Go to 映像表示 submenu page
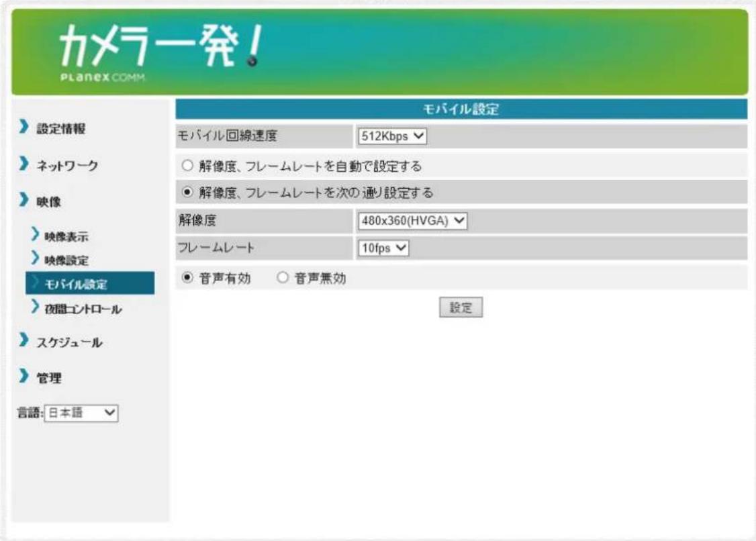The height and width of the screenshot is (541, 756). coord(66,237)
